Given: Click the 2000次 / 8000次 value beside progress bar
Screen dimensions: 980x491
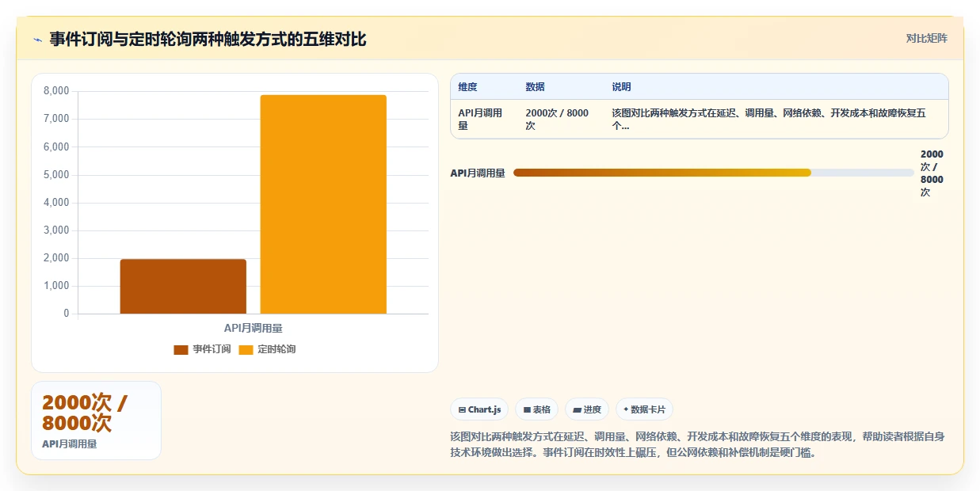Looking at the screenshot, I should 932,173.
